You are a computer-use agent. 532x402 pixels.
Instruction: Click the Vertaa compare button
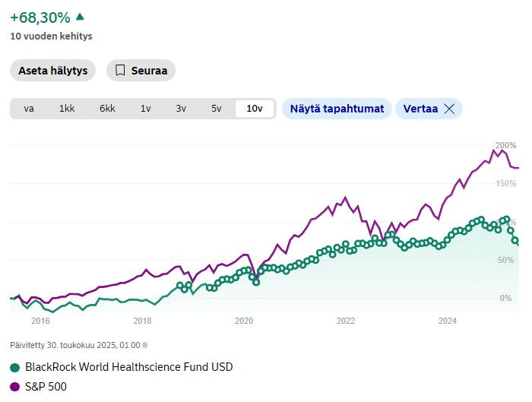click(429, 109)
